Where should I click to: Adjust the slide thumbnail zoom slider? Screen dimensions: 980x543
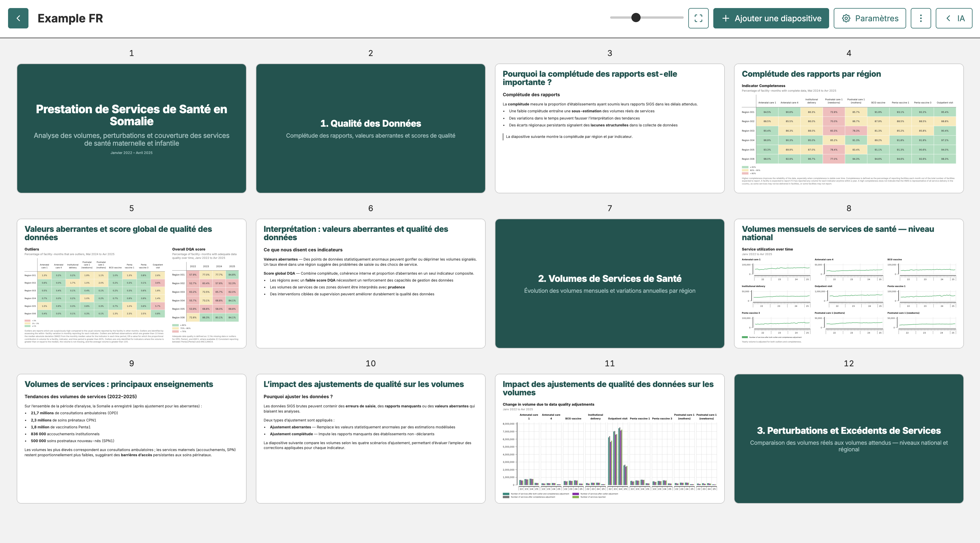pyautogui.click(x=636, y=18)
